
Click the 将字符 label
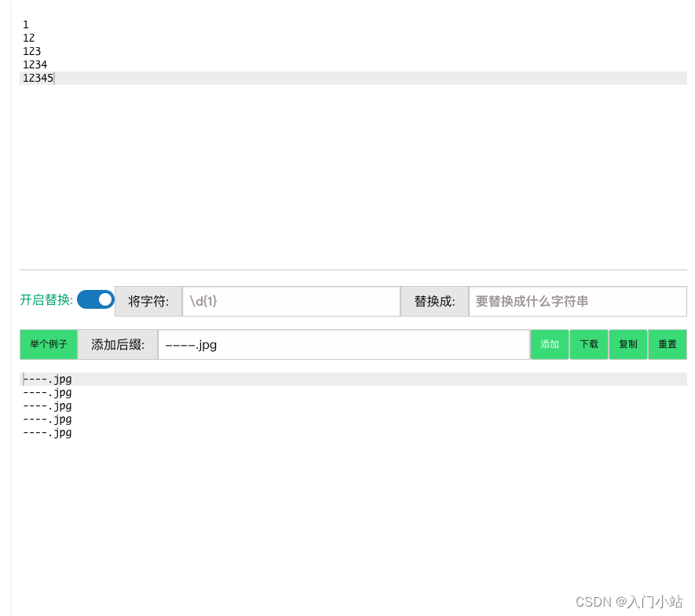pos(148,301)
